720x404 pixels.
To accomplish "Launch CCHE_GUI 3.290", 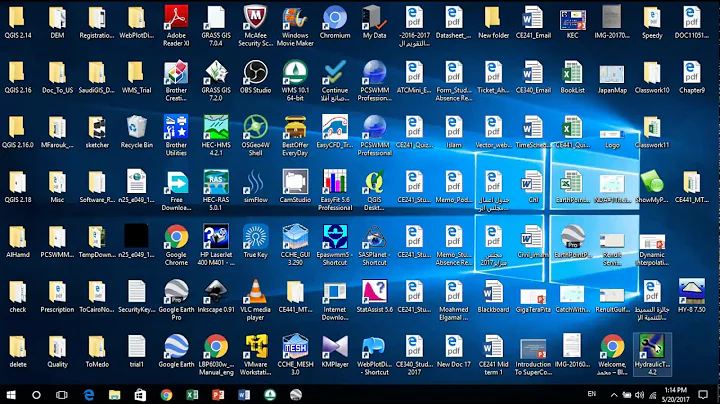I will coord(295,245).
